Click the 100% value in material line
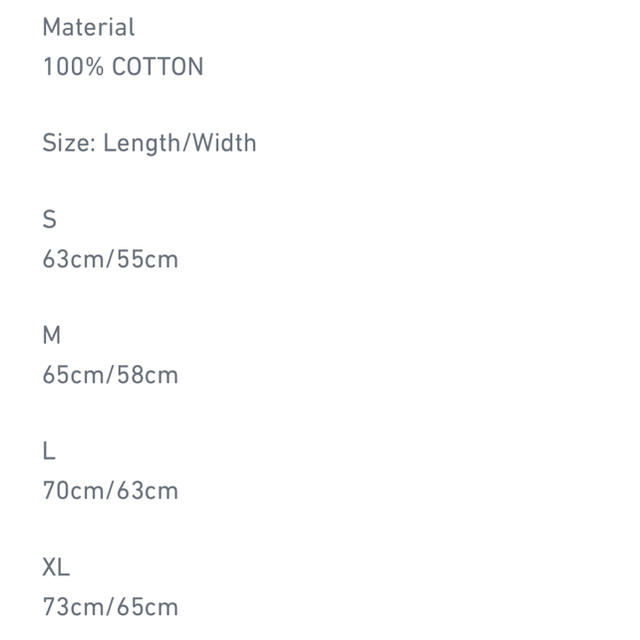The image size is (640, 640). click(73, 67)
